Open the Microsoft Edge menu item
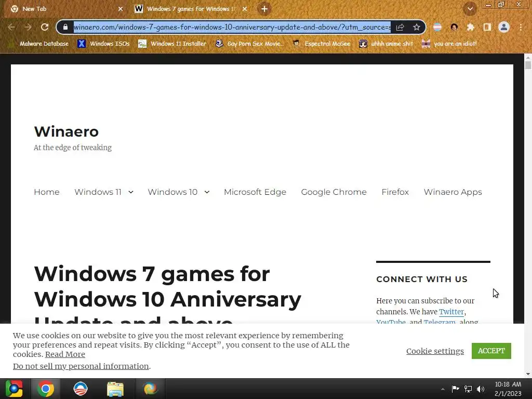The image size is (532, 399). click(255, 192)
